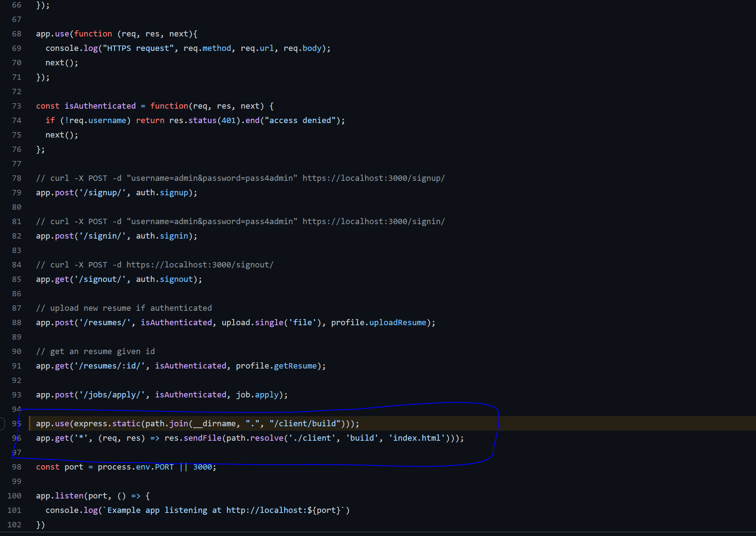Click the '/signin/' route string

tap(102, 236)
